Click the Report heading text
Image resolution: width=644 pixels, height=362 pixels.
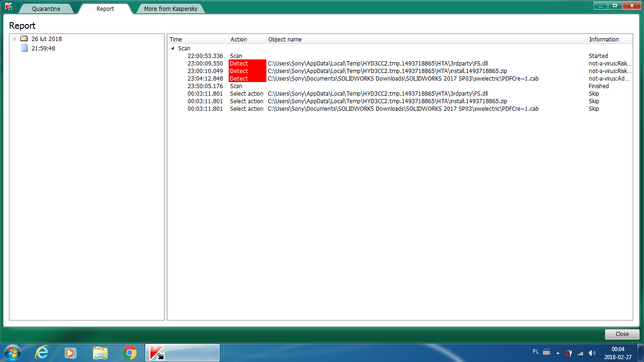point(22,25)
